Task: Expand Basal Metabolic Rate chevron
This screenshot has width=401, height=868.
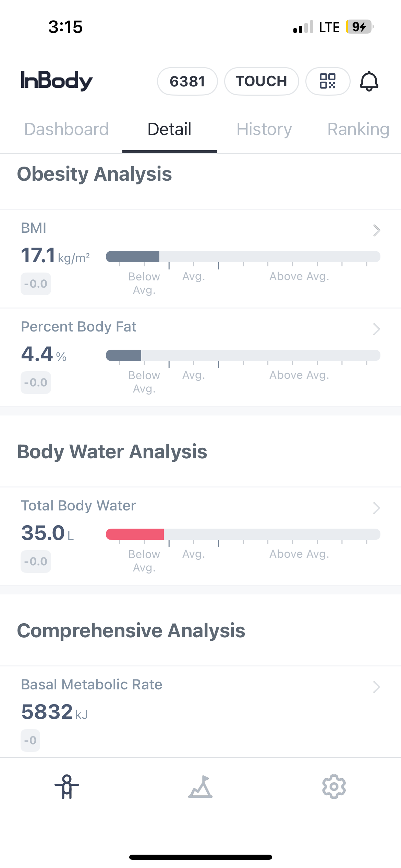Action: pyautogui.click(x=376, y=687)
